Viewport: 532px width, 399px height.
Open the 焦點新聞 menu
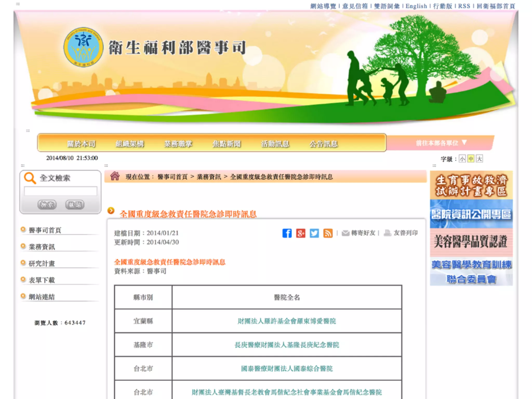(x=227, y=144)
